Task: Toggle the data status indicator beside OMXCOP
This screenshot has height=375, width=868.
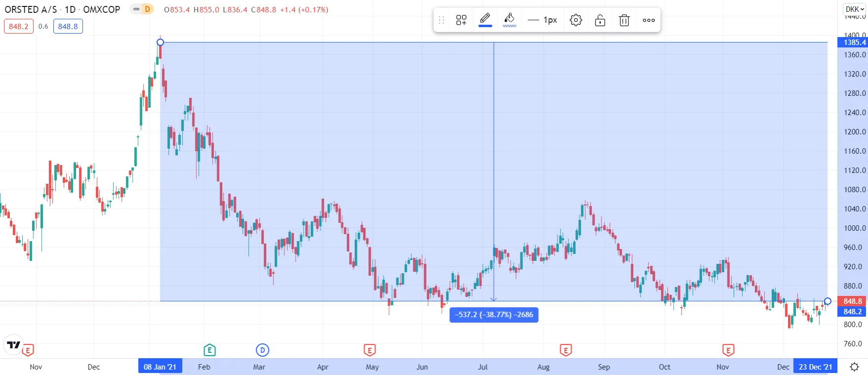Action: coord(142,9)
